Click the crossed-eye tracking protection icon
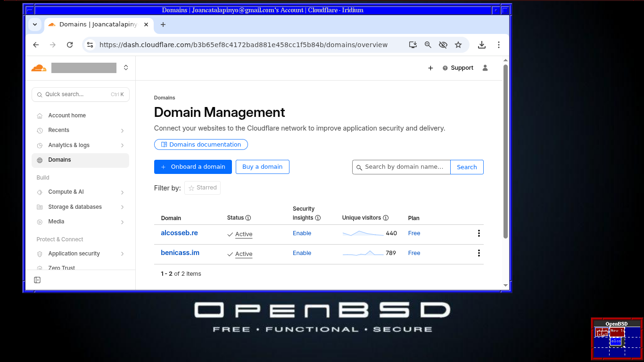This screenshot has width=644, height=362. click(443, 45)
